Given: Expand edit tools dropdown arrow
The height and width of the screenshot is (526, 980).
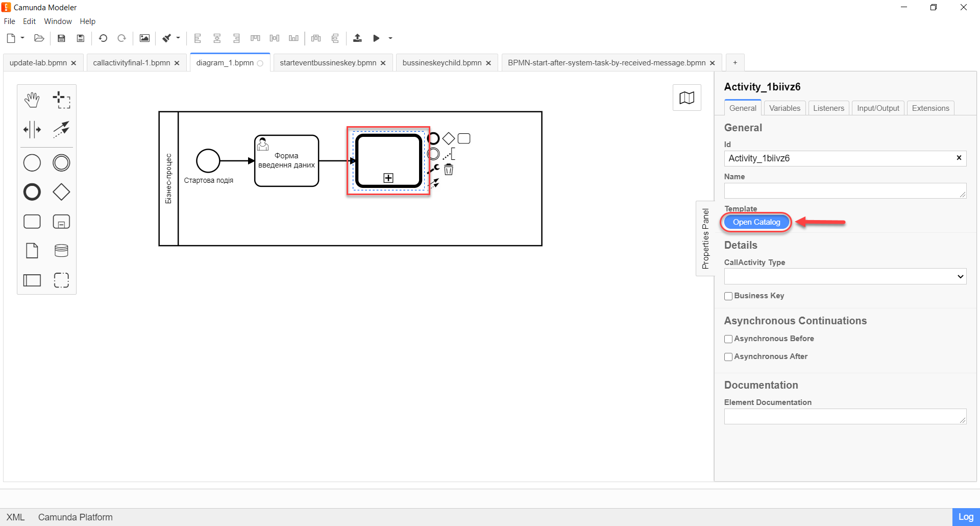Looking at the screenshot, I should [178, 38].
